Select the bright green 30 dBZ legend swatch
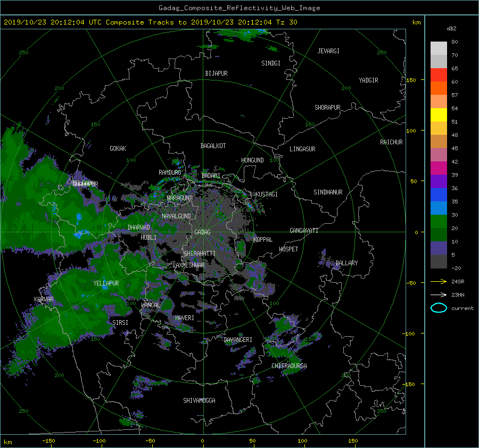479x448 pixels. [439, 222]
